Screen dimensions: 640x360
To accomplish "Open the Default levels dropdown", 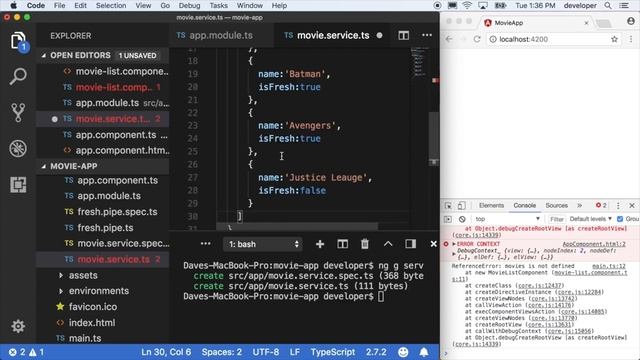I will 591,219.
